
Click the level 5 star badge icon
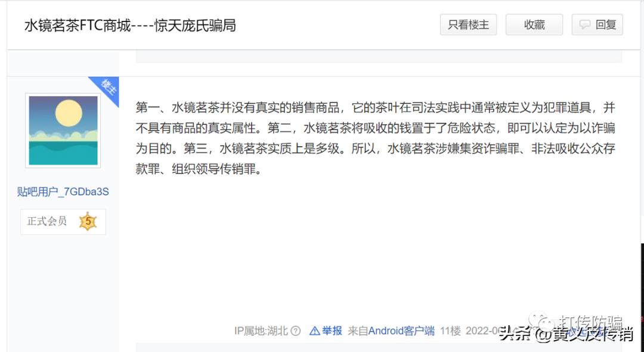coord(88,221)
